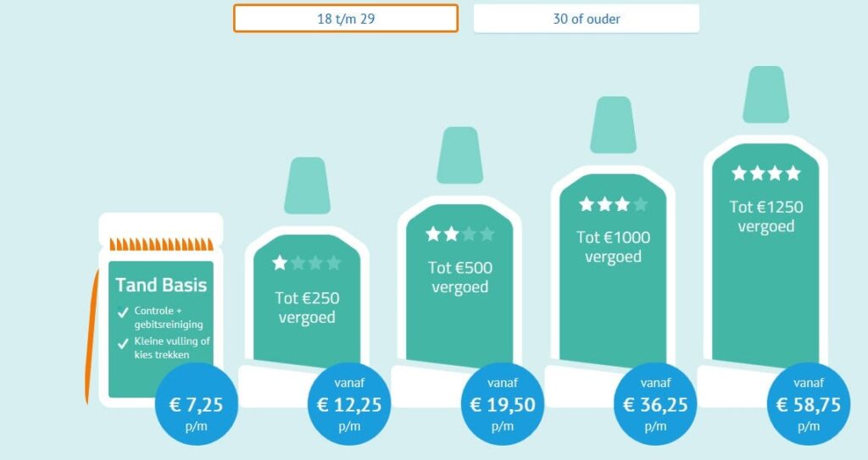Click the two-star rating icon
The width and height of the screenshot is (868, 460).
pos(459,234)
